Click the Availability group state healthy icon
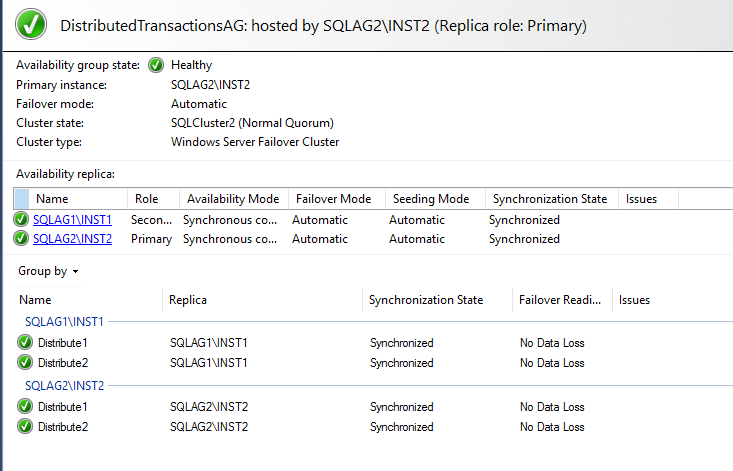 (156, 66)
